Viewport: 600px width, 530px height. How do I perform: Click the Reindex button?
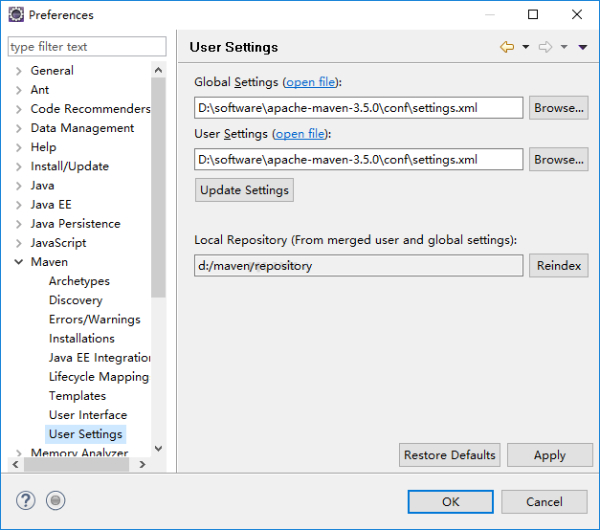tap(558, 266)
